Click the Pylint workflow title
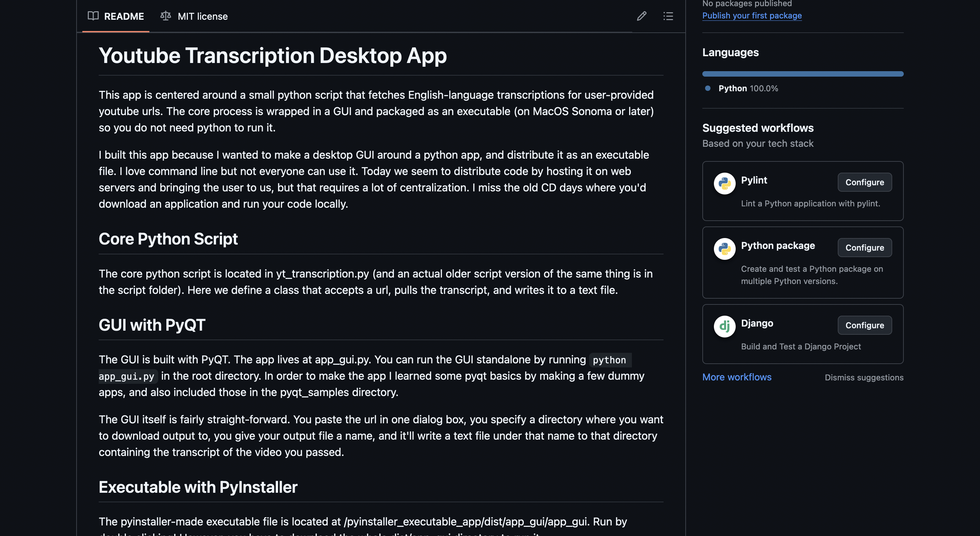 pyautogui.click(x=754, y=180)
